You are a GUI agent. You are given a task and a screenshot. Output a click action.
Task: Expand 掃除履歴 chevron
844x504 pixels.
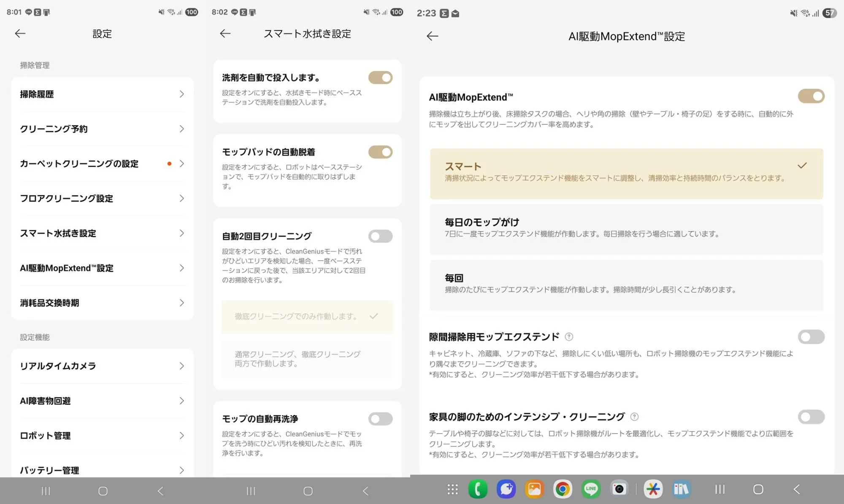pos(181,94)
